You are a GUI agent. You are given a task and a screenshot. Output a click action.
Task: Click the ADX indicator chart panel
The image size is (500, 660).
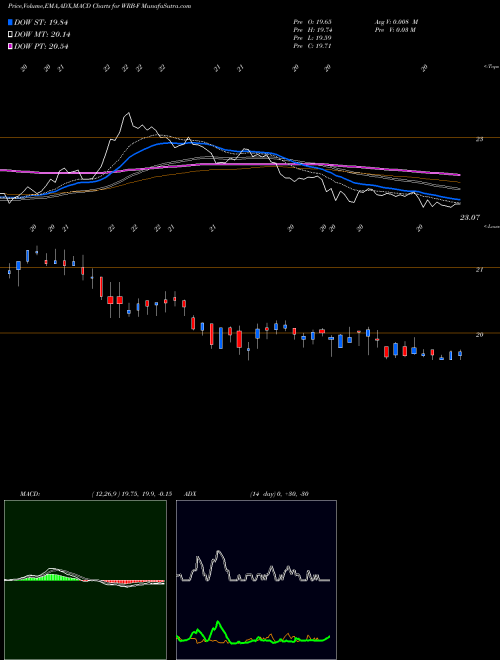coord(256,580)
